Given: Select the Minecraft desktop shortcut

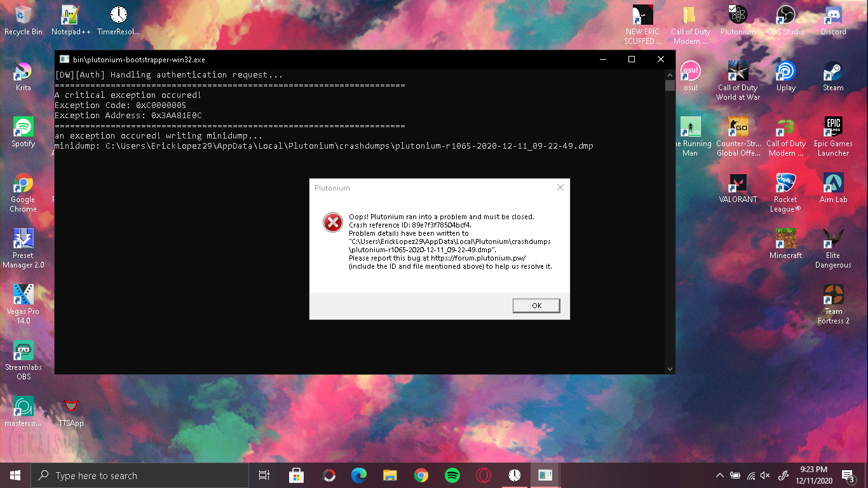Looking at the screenshot, I should 786,245.
